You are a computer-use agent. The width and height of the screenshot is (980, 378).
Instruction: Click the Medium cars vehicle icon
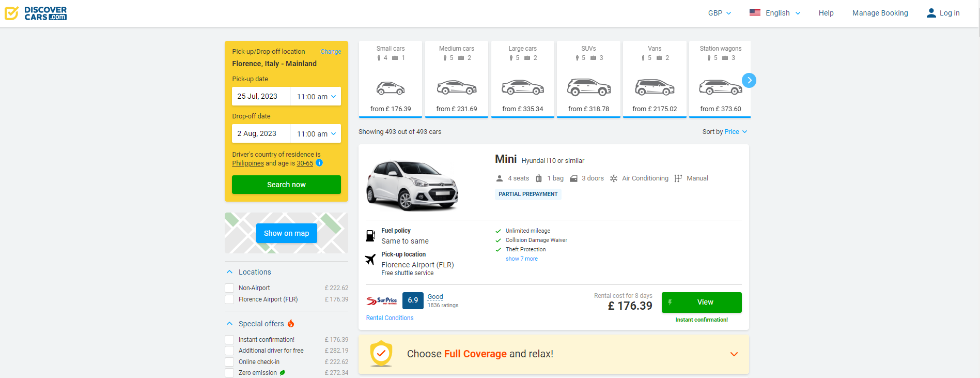(457, 88)
